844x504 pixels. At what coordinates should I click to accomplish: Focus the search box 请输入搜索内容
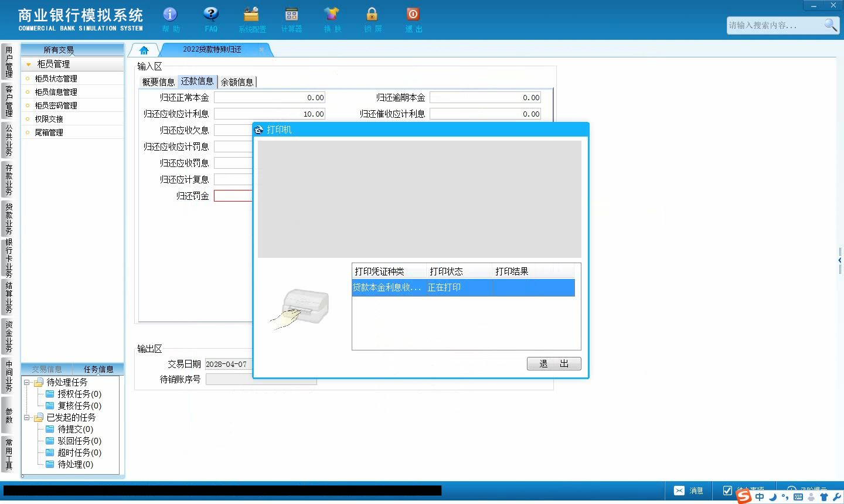tap(774, 25)
